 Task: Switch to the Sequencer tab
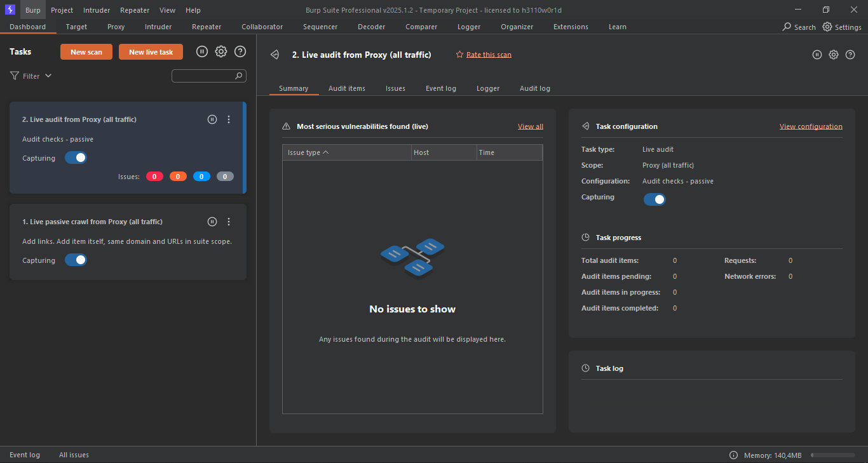[320, 27]
